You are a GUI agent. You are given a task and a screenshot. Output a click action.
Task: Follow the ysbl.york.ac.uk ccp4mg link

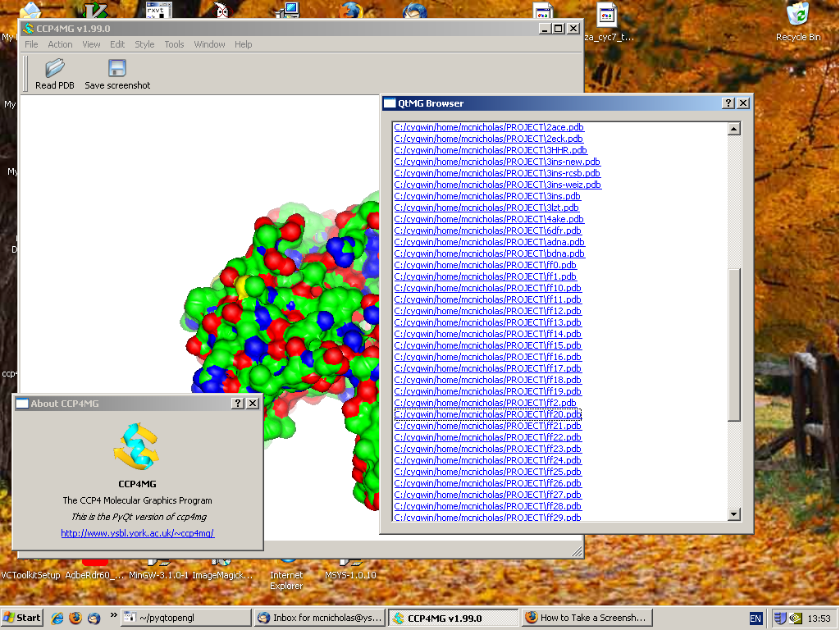138,533
